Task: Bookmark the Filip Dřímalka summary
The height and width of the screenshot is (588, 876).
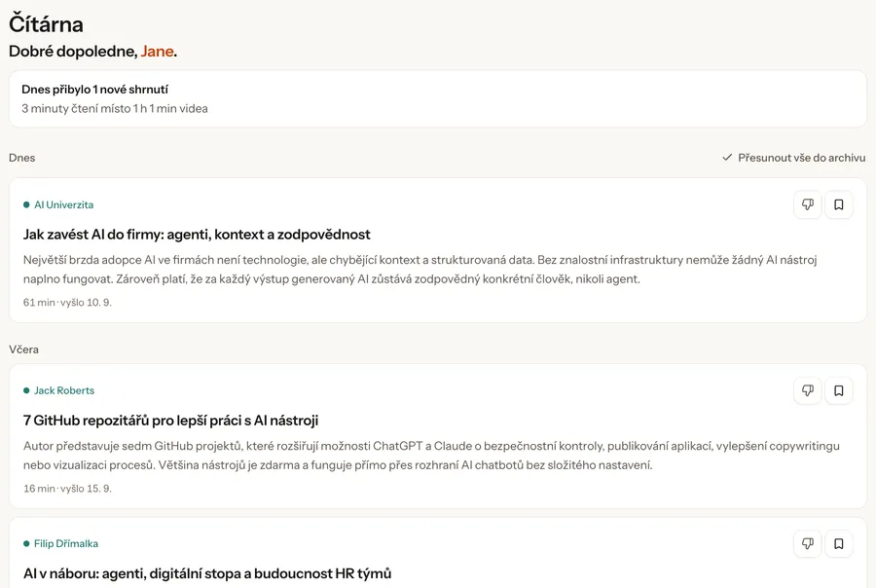Action: tap(839, 544)
